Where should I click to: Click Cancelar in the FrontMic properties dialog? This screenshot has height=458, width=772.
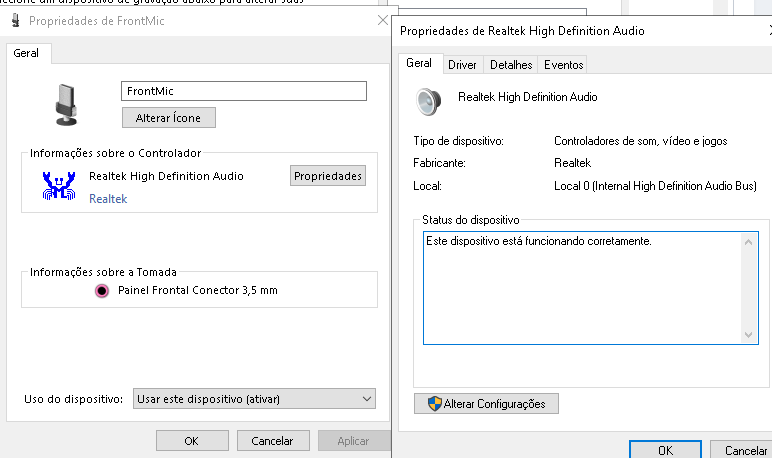point(273,441)
